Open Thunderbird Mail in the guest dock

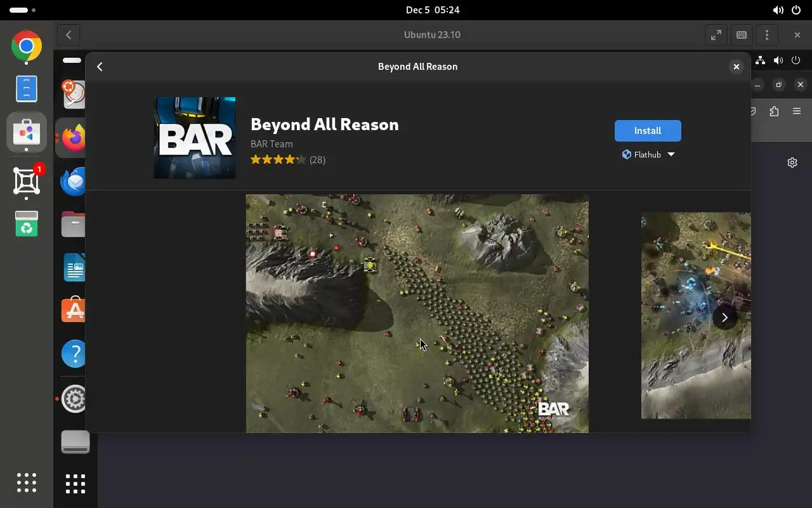tap(74, 180)
